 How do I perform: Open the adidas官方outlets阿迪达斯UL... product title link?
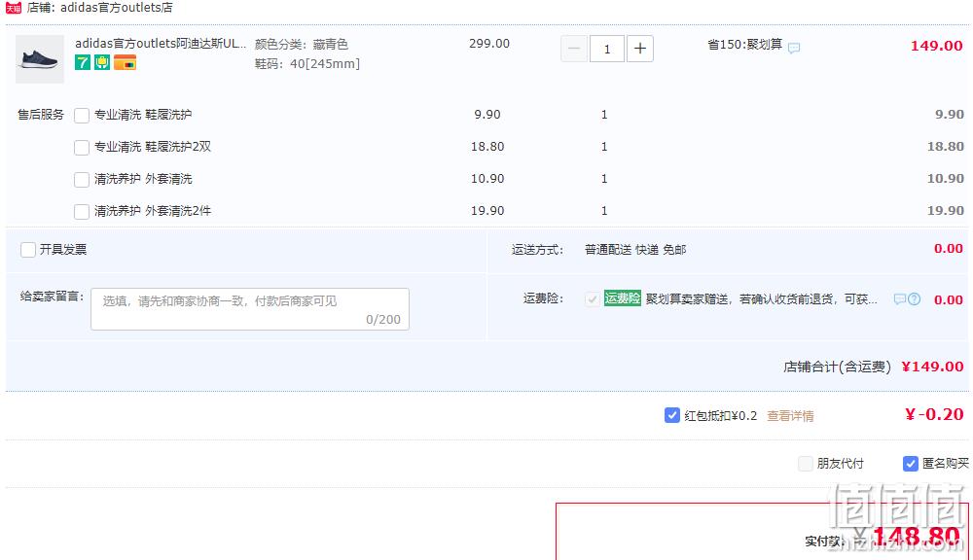pyautogui.click(x=161, y=44)
